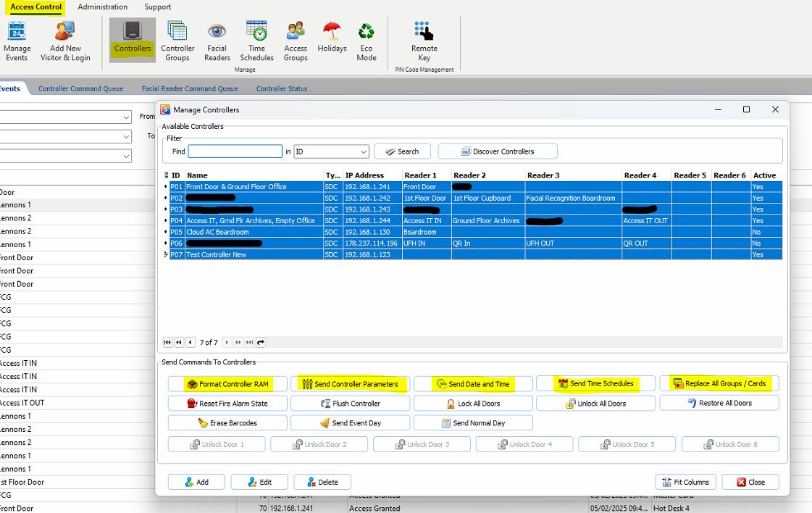Open the 'in ID' filter field dropdown
Screen dimensions: 812x513
[363, 151]
